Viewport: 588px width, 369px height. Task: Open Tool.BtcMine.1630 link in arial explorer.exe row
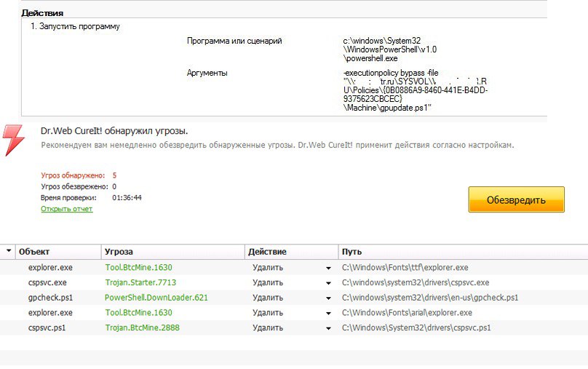coord(138,312)
